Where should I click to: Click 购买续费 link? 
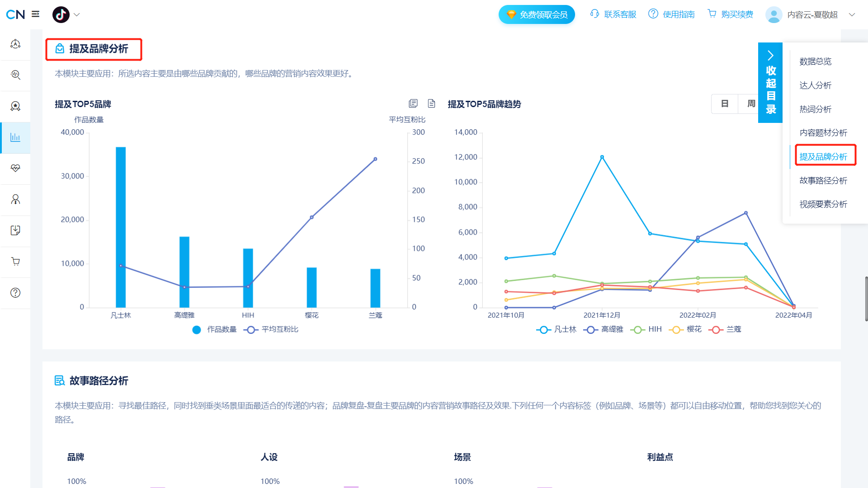point(731,14)
